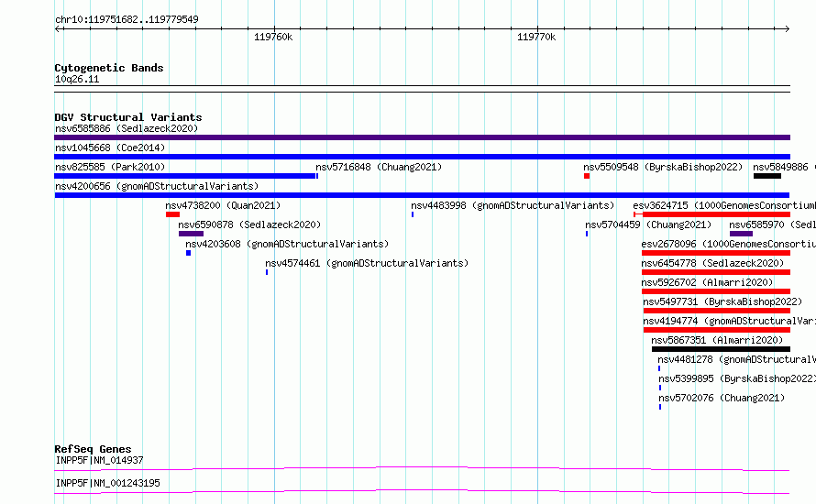
Task: Click the right arrow on the ruler
Action: (x=787, y=28)
